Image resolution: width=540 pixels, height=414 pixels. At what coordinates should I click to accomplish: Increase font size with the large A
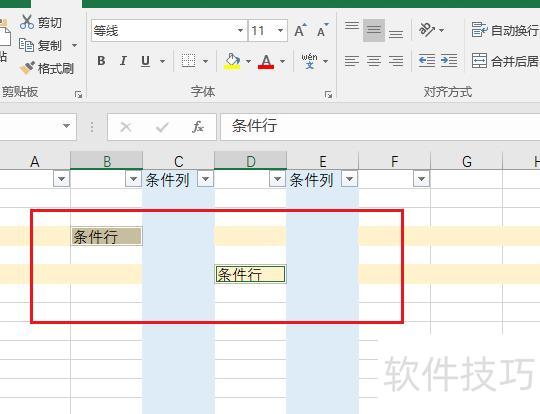tap(300, 30)
